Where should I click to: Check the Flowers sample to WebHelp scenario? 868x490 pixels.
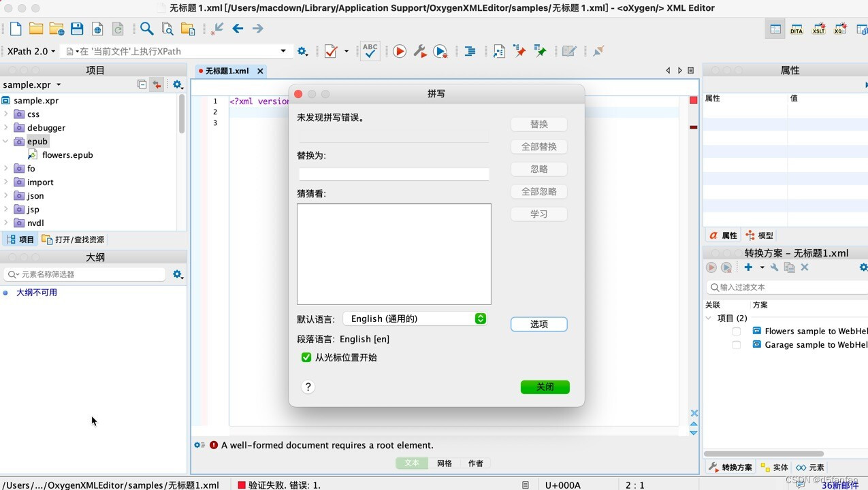click(x=736, y=331)
